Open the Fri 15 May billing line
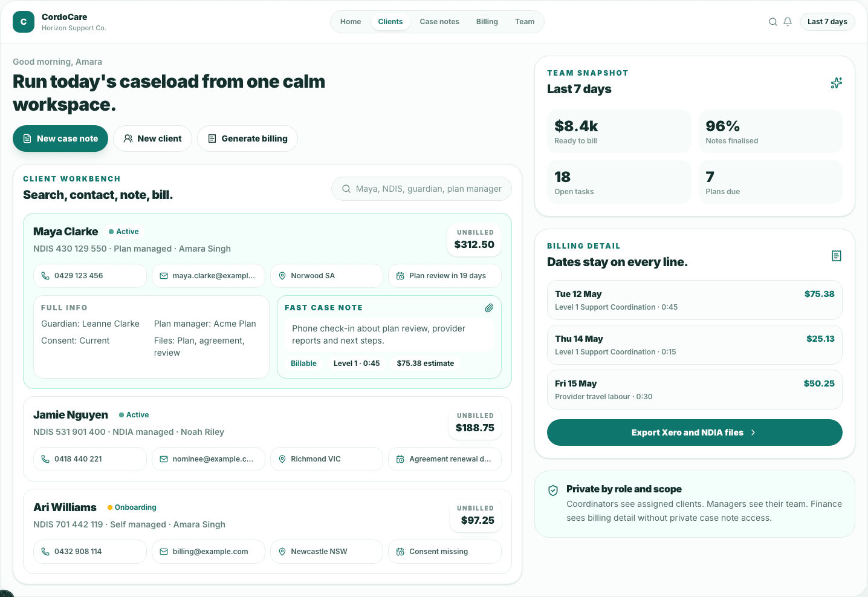 coord(695,390)
